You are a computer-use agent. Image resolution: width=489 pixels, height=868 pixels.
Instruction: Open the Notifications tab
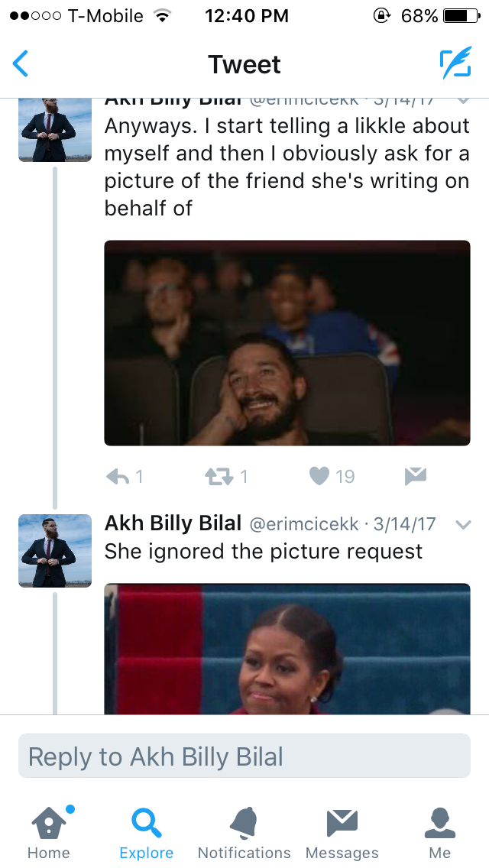[244, 832]
